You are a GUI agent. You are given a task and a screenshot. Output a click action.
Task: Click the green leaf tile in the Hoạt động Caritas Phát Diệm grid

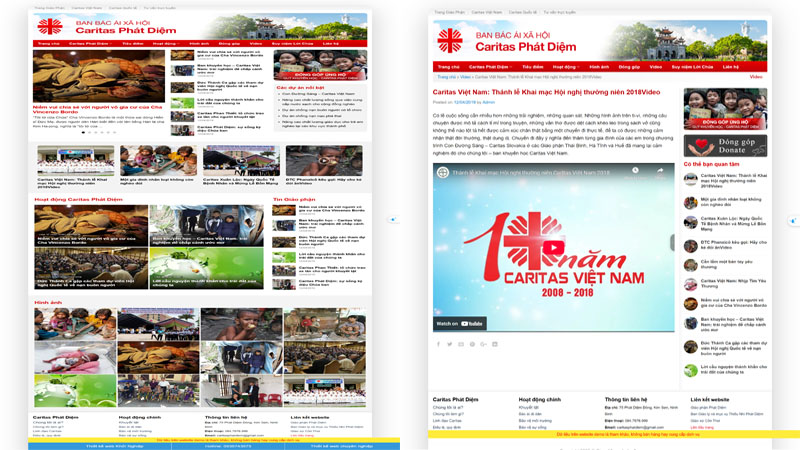click(207, 268)
